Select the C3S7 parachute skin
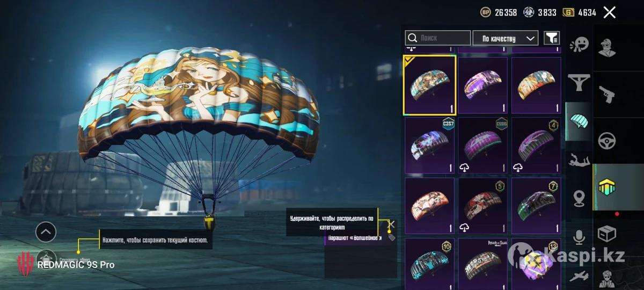Screen dimensions: 644x290 pyautogui.click(x=429, y=146)
